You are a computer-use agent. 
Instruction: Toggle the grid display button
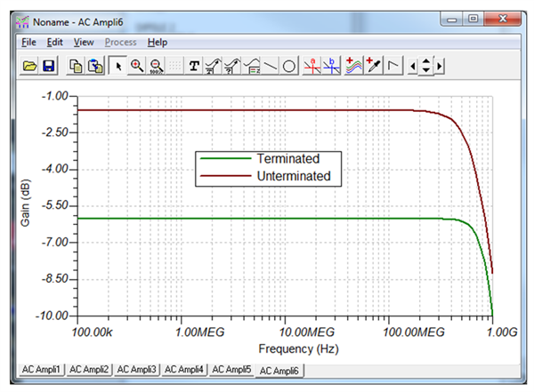pyautogui.click(x=175, y=66)
